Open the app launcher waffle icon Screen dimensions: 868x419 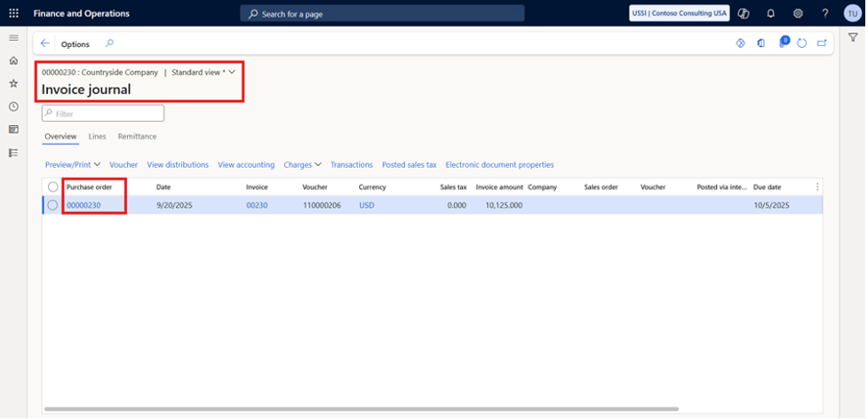(13, 13)
